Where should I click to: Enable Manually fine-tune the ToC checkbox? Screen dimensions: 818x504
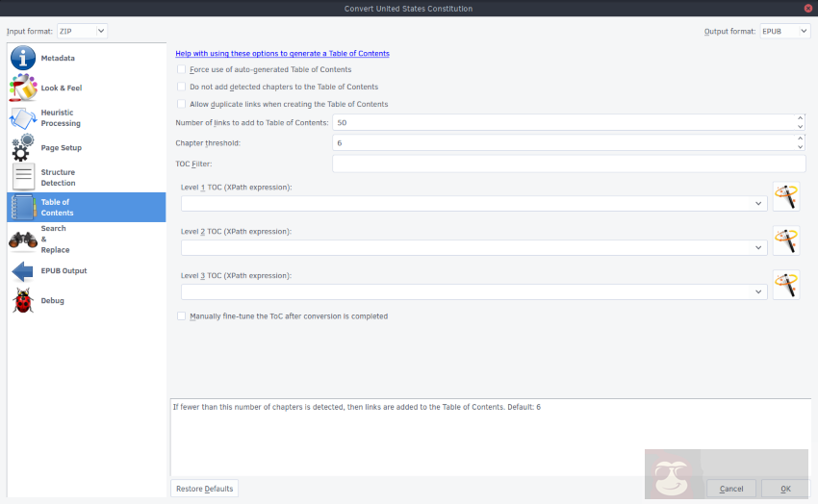point(182,315)
